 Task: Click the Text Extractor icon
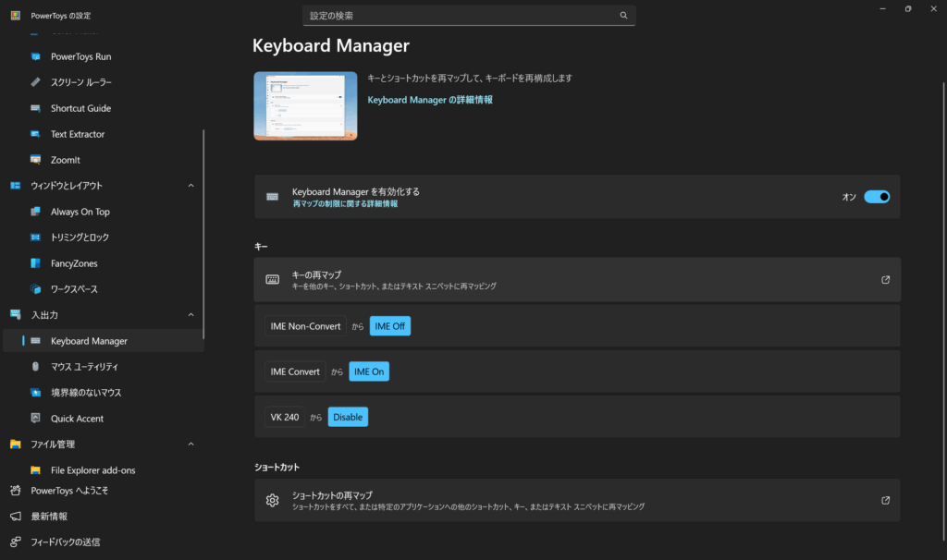(36, 134)
